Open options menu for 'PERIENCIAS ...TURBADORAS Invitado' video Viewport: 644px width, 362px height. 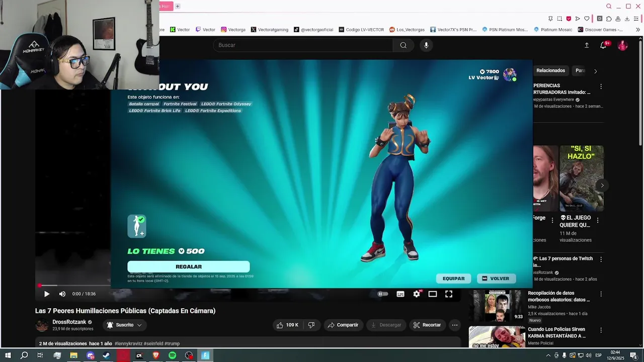pos(601,86)
